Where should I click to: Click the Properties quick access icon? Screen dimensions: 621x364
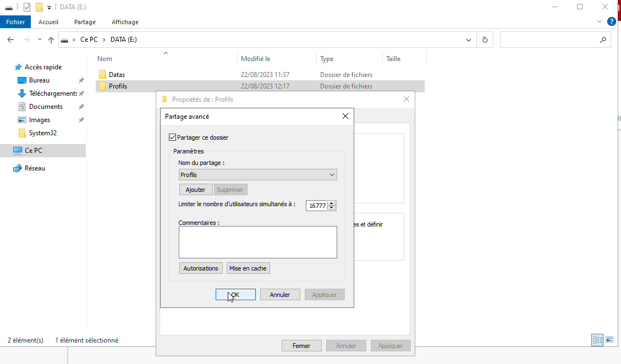pyautogui.click(x=27, y=7)
